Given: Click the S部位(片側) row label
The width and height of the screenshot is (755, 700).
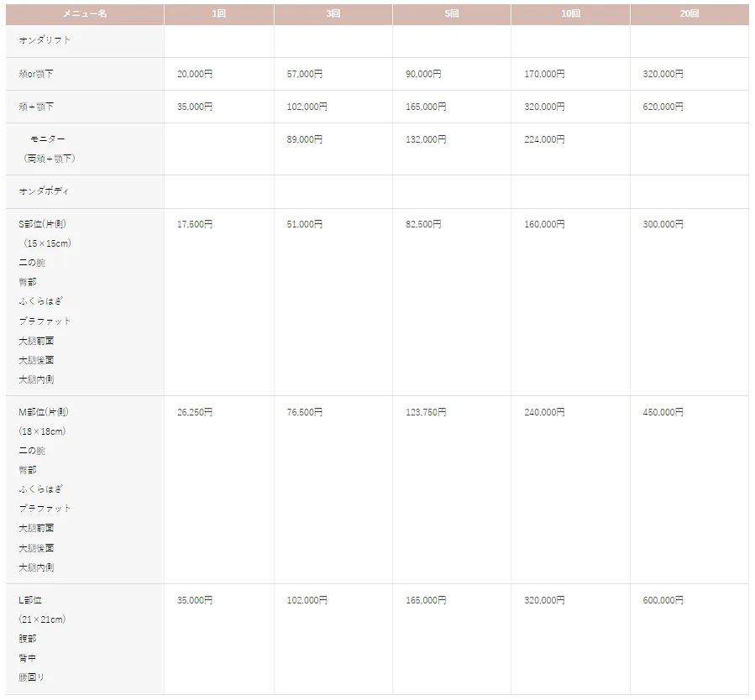Looking at the screenshot, I should click(42, 224).
